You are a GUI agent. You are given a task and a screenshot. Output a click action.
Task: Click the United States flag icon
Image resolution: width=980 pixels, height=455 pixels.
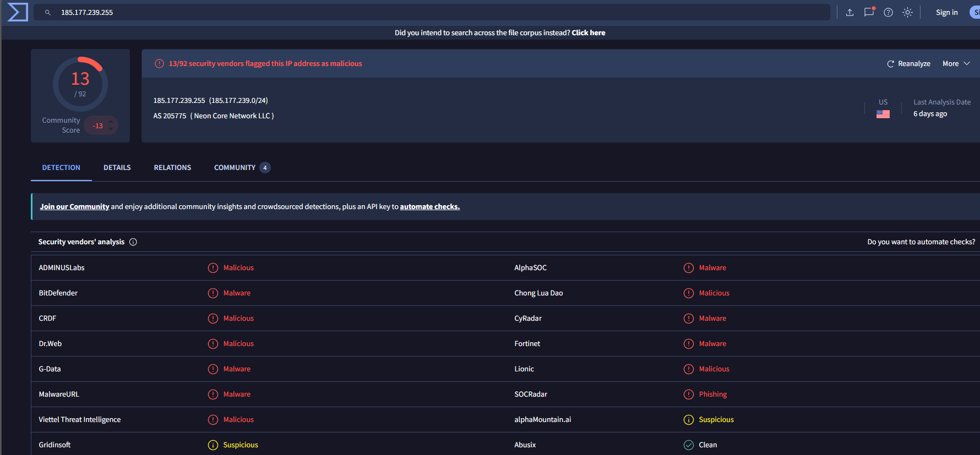coord(883,114)
